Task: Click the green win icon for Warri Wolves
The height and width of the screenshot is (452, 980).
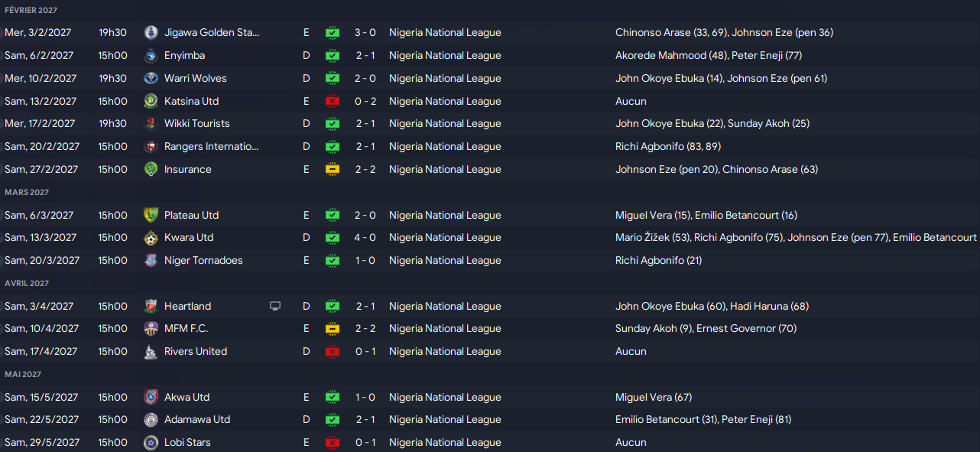Action: point(333,78)
